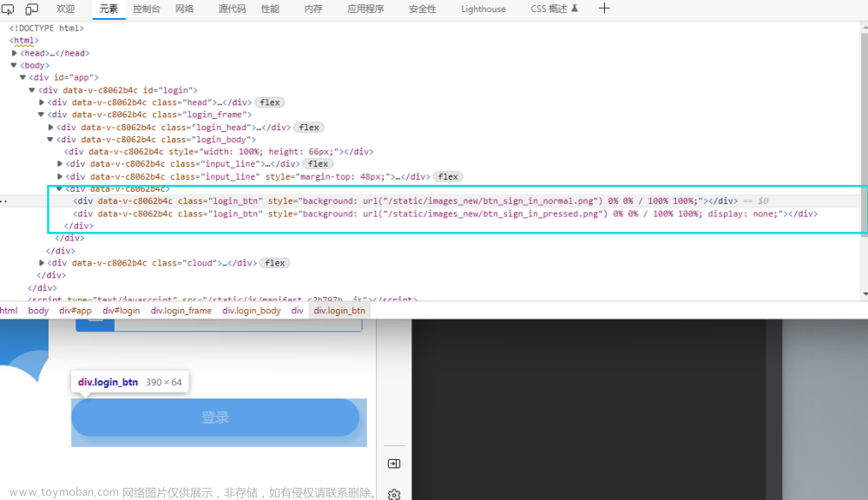The width and height of the screenshot is (868, 500).
Task: Open the 网络 tab
Action: 184,9
